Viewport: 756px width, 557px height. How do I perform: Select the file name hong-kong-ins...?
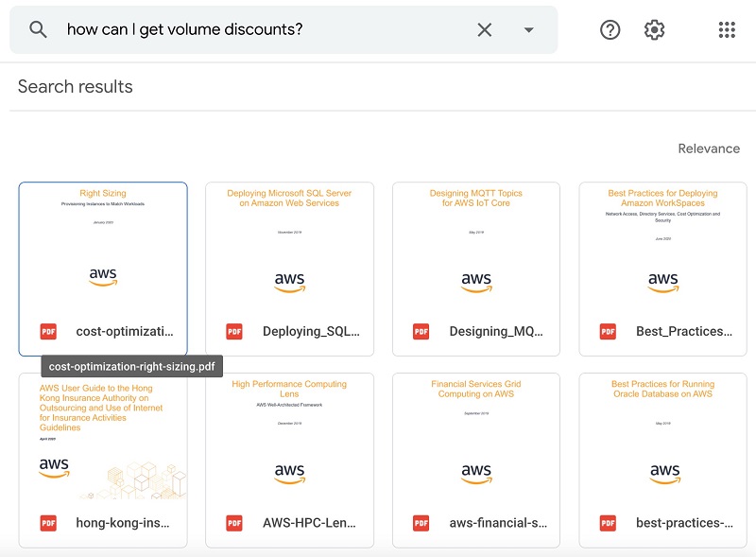tap(123, 523)
